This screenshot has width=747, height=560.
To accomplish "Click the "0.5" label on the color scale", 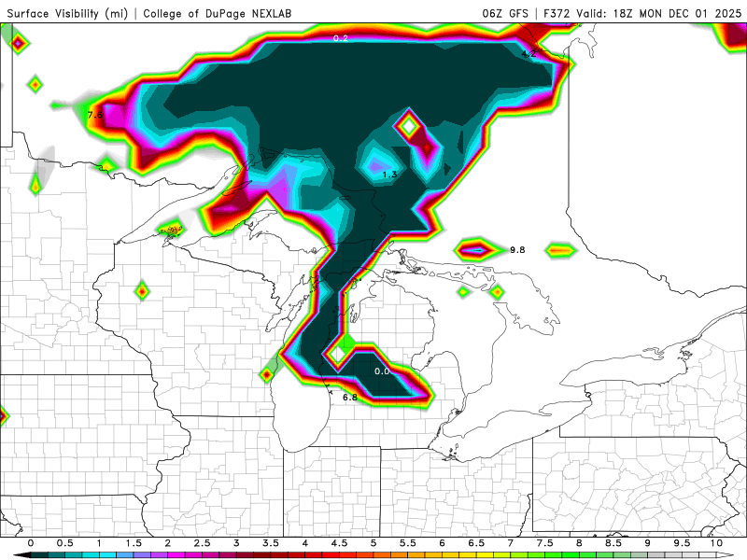I will [x=64, y=543].
